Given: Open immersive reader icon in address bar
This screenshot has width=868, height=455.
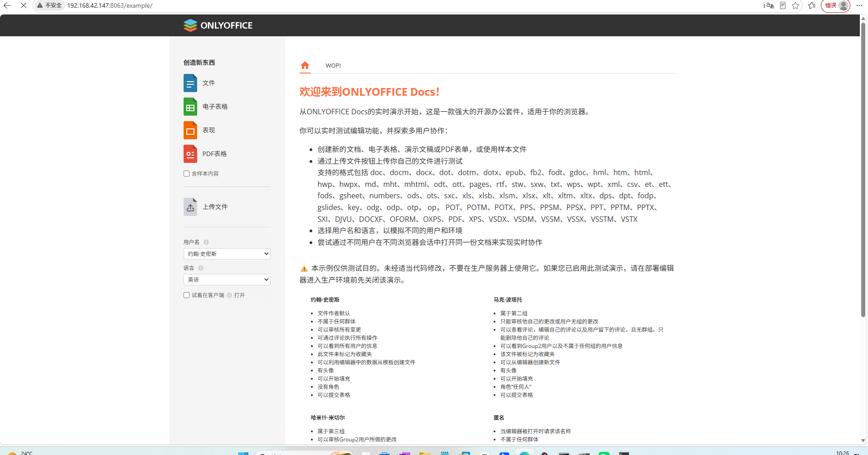Looking at the screenshot, I should point(783,5).
